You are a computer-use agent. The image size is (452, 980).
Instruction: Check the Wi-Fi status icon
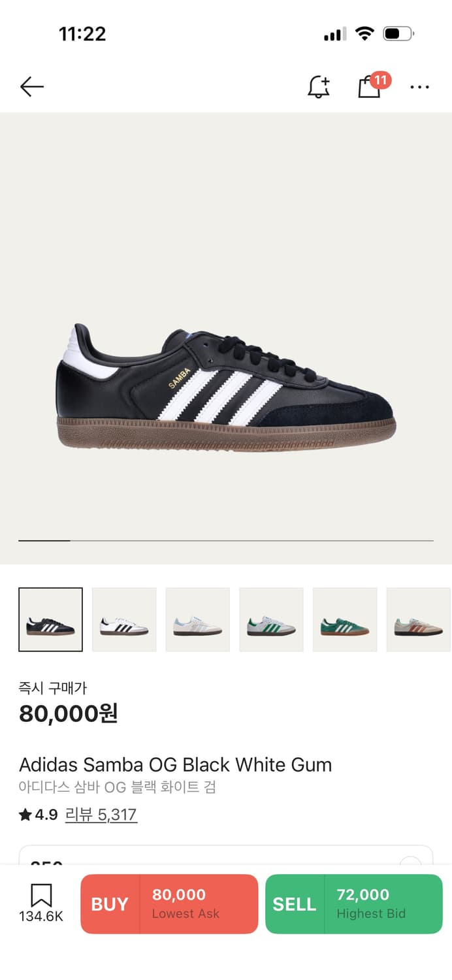coord(364,34)
